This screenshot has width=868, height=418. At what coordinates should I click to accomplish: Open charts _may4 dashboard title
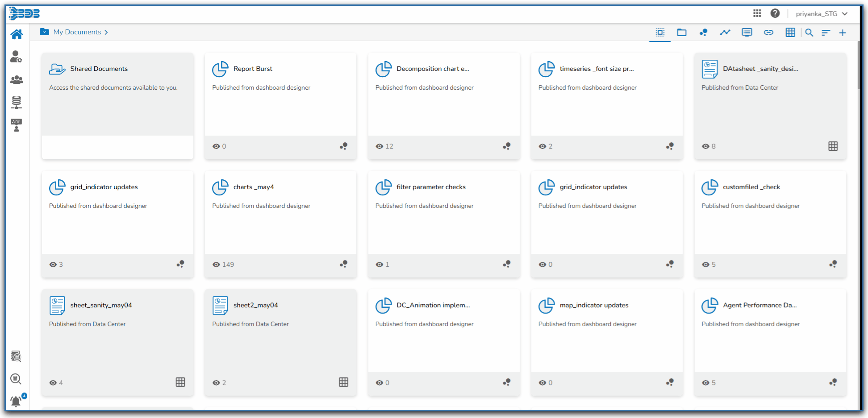[x=254, y=187]
